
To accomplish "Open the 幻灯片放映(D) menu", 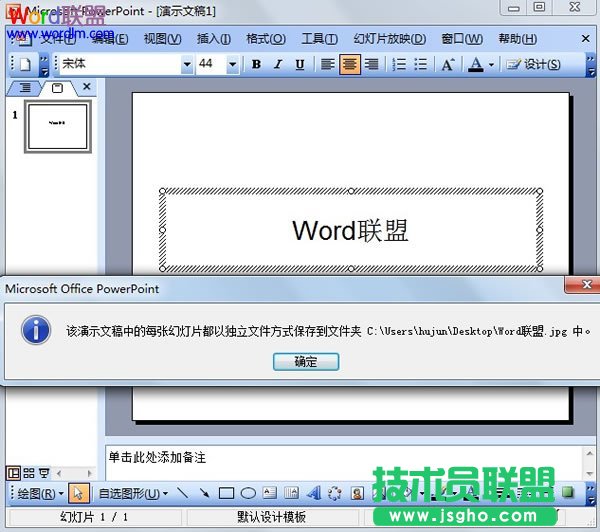I will pyautogui.click(x=390, y=39).
